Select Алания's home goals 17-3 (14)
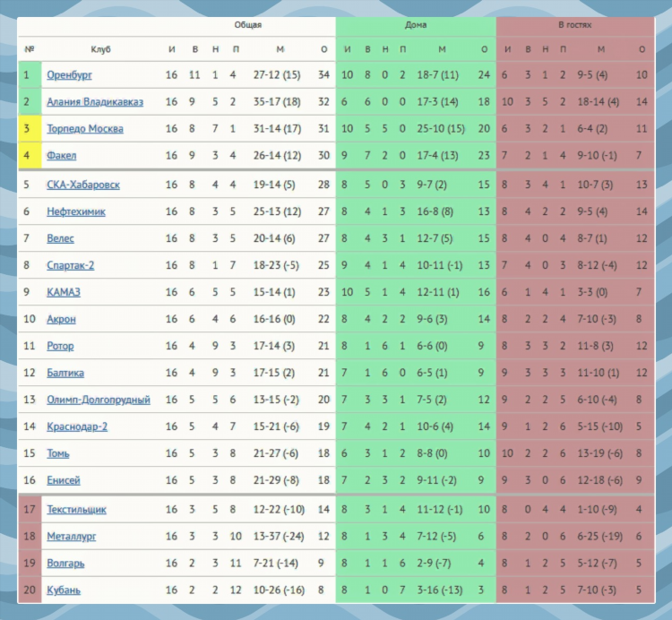The image size is (672, 620). click(x=437, y=102)
